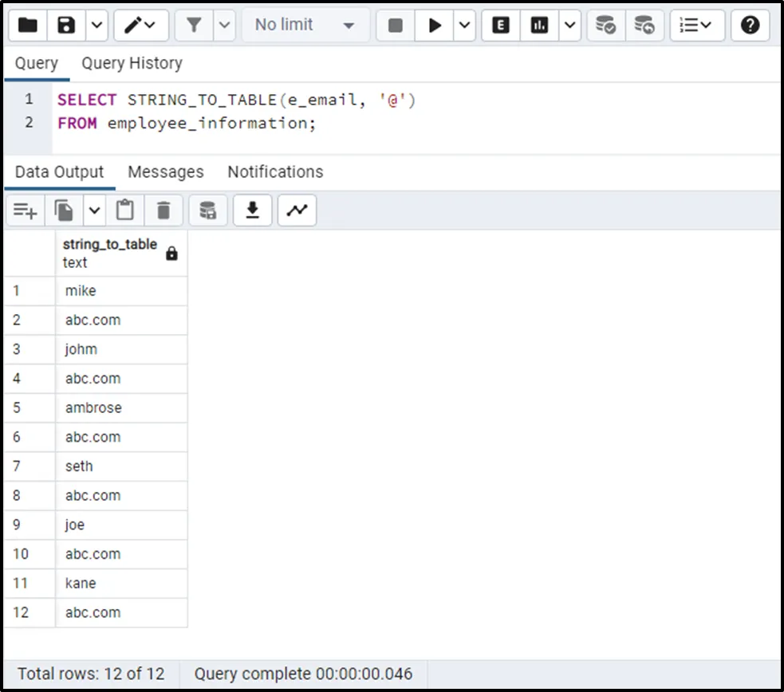Click the Commit database icon

(x=606, y=26)
